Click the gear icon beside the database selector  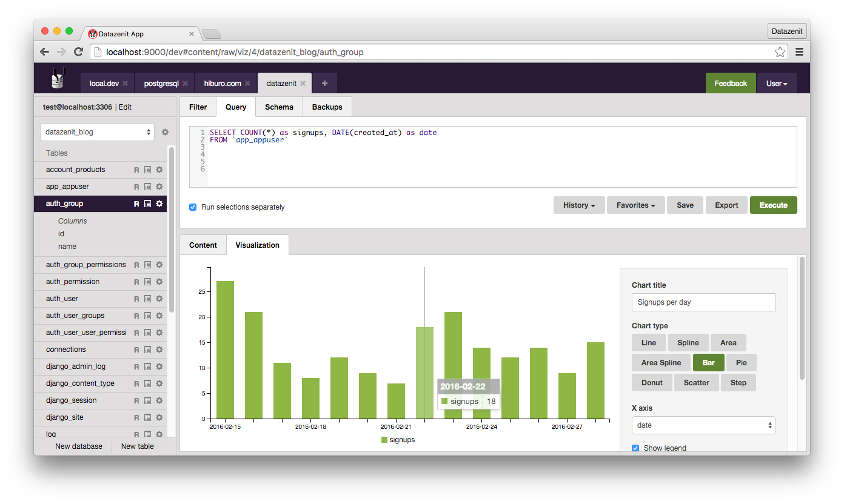(165, 132)
